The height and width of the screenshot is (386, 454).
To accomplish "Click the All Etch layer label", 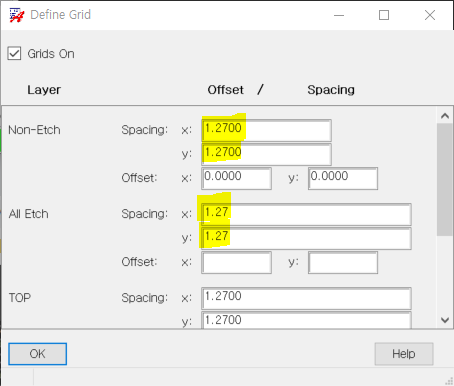I will [29, 214].
